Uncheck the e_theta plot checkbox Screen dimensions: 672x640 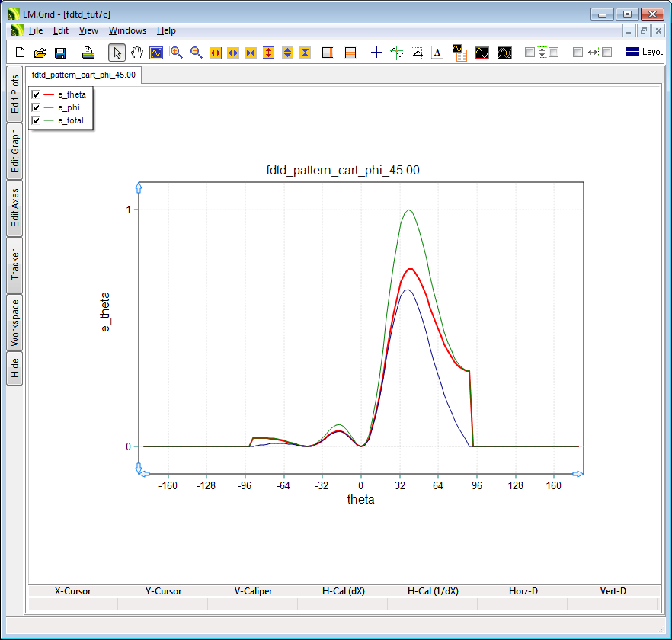(36, 94)
